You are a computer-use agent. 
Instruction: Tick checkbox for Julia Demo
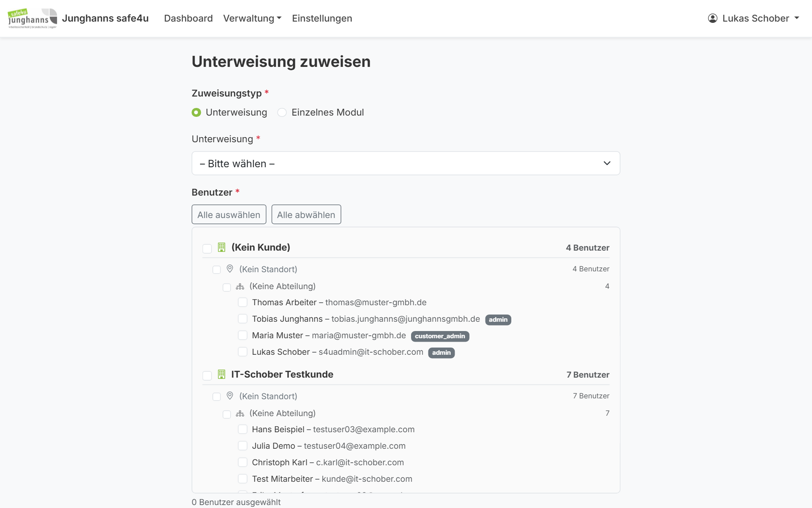point(243,446)
